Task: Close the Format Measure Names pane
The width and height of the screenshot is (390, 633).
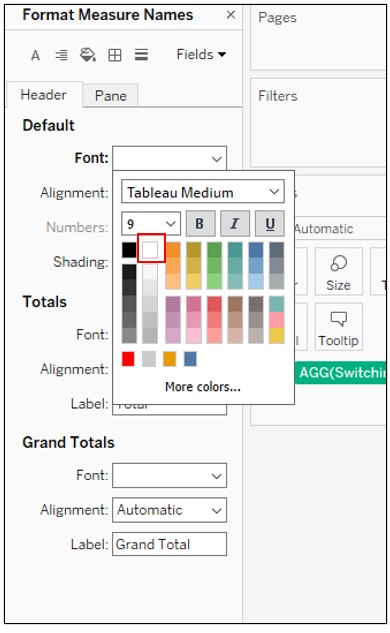Action: point(231,15)
